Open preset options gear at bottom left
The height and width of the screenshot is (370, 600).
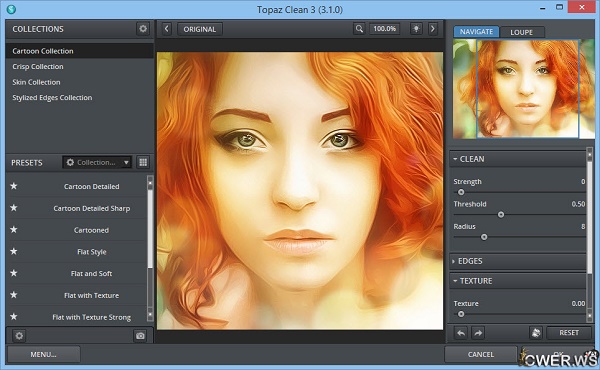point(19,336)
